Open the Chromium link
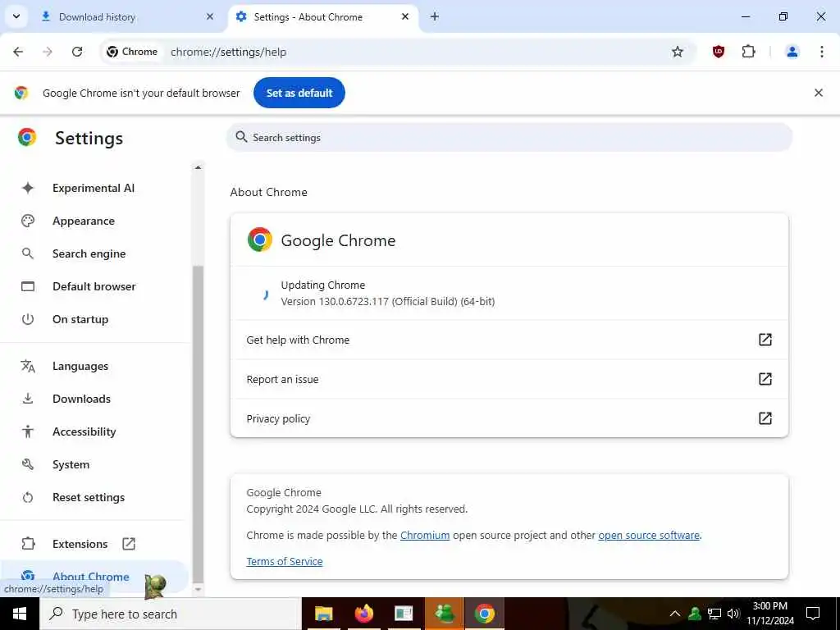This screenshot has height=630, width=840. 425,535
